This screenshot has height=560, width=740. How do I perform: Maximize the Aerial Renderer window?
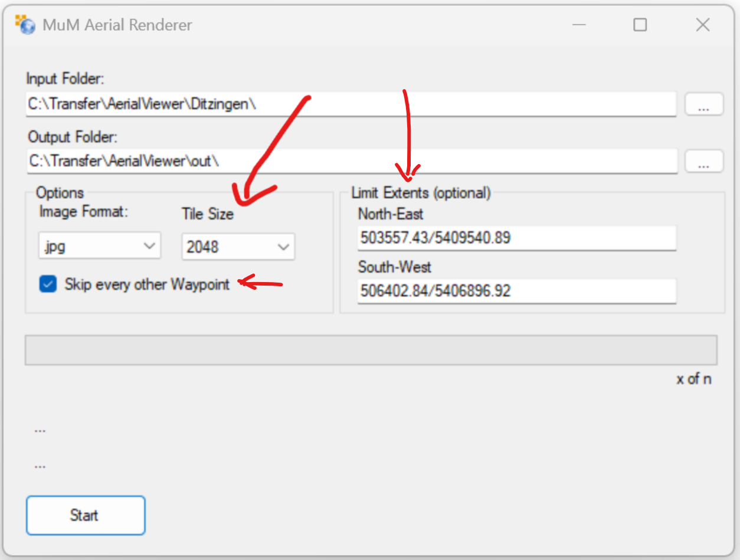(640, 25)
